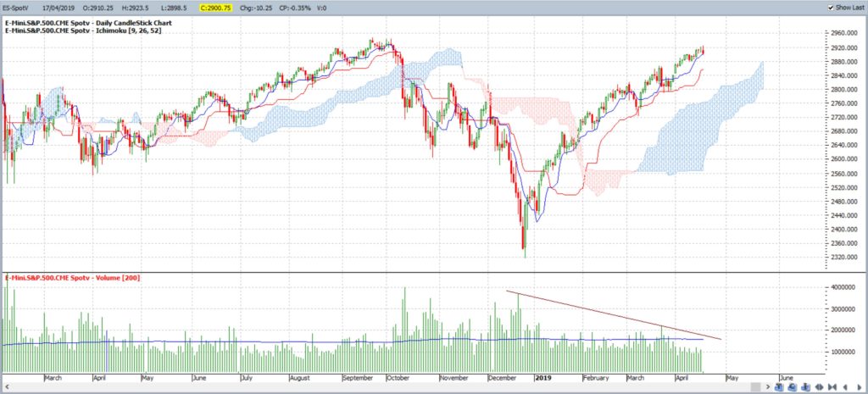Click the horizontal scrollbar thumb
Viewport: 868px width, 394px height.
(x=755, y=387)
